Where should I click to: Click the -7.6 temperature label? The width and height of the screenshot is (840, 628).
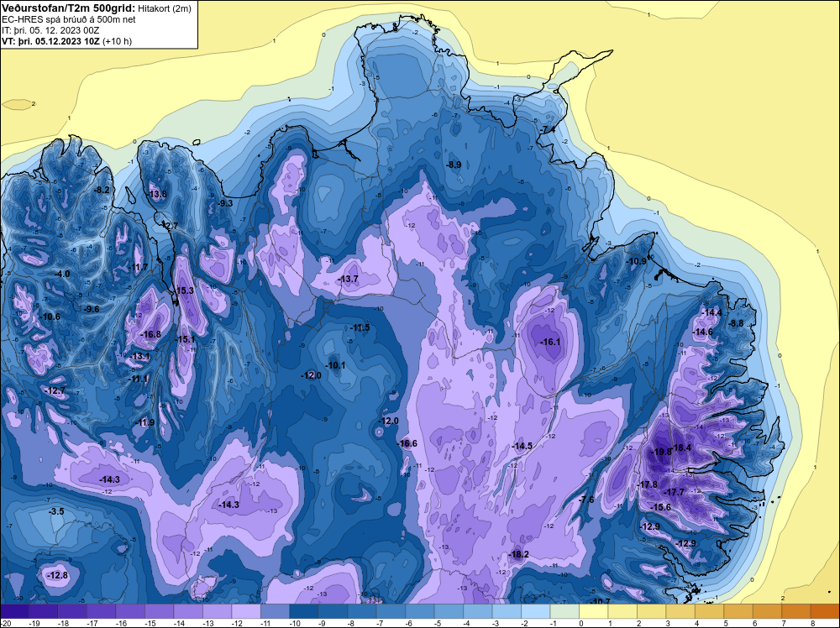tap(586, 500)
